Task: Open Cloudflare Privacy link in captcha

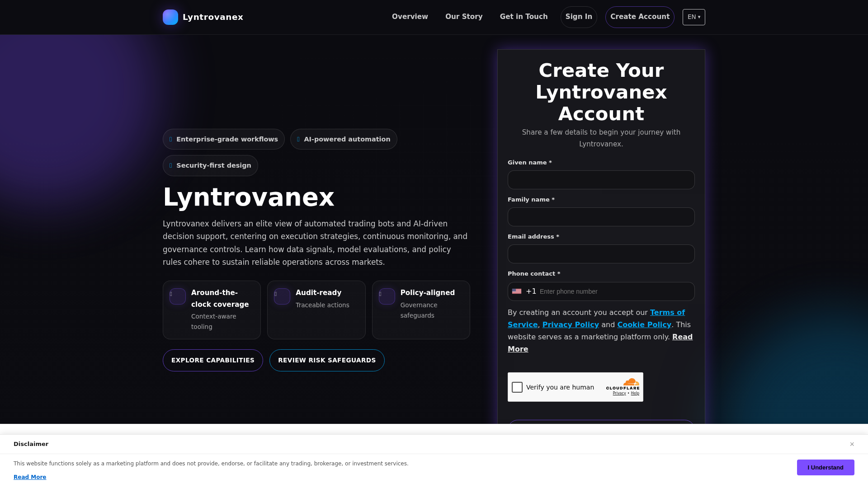Action: (619, 393)
